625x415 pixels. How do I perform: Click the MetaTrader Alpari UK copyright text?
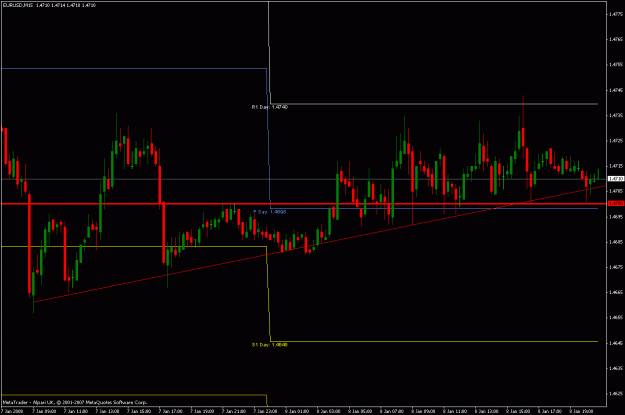75,402
